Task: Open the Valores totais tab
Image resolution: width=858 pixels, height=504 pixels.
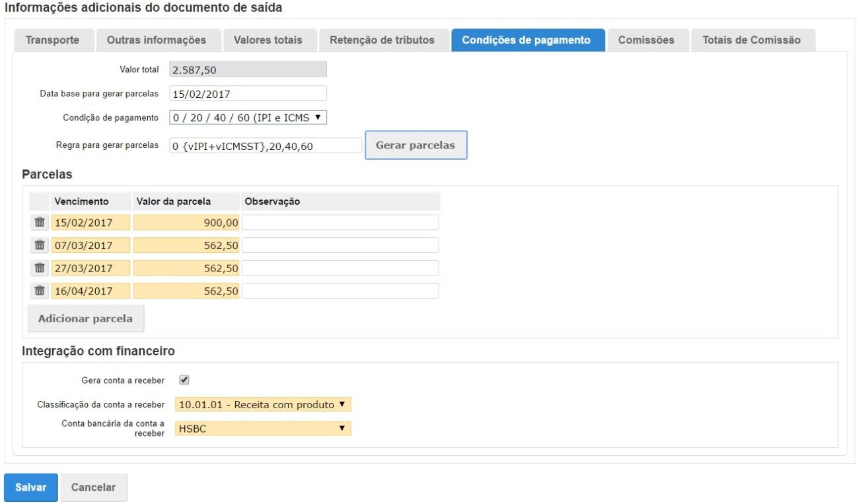Action: tap(268, 40)
